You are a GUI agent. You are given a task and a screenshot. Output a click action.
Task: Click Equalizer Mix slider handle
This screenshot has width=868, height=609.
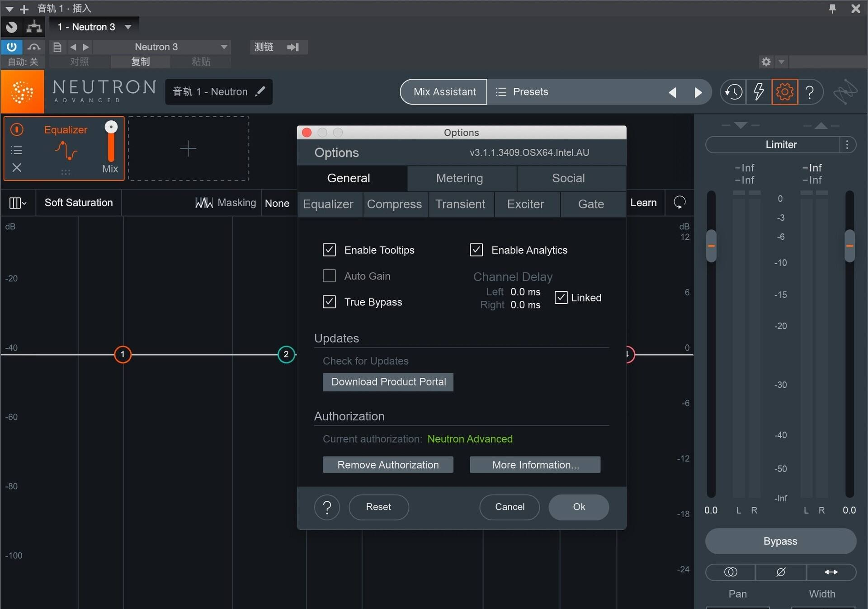tap(111, 127)
